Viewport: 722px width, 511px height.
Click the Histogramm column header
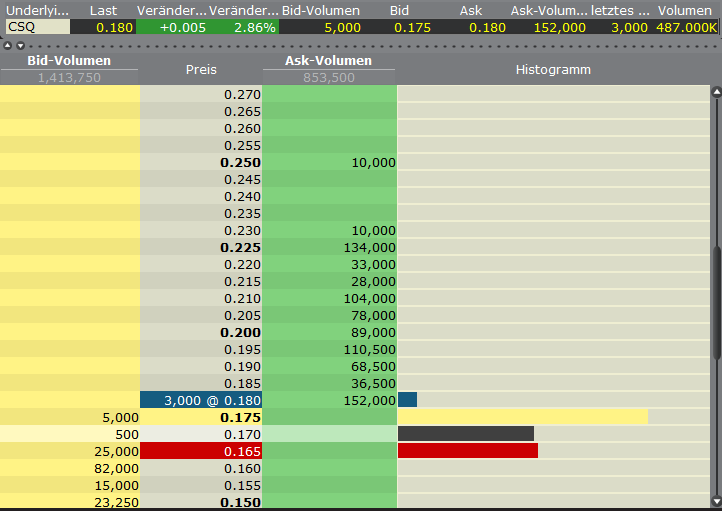(x=553, y=70)
